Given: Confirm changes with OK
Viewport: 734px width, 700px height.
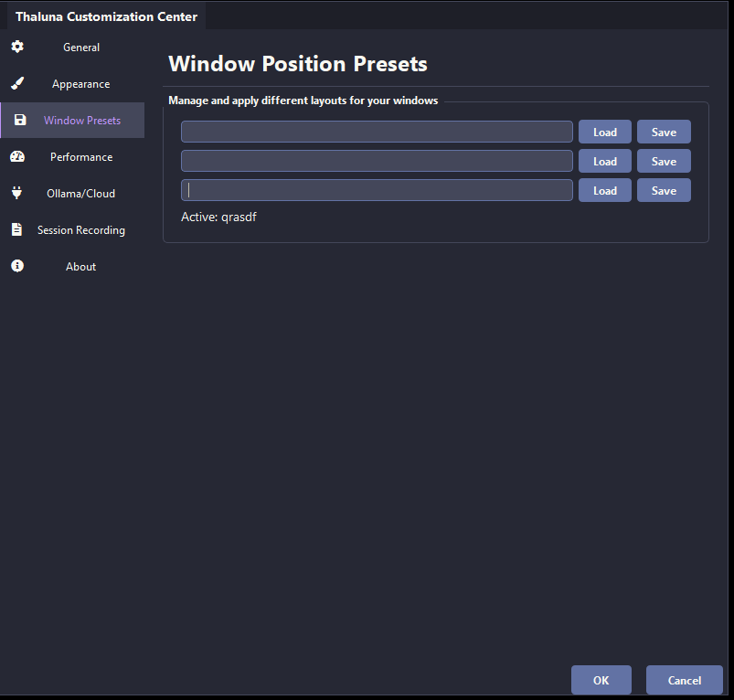Looking at the screenshot, I should point(601,680).
